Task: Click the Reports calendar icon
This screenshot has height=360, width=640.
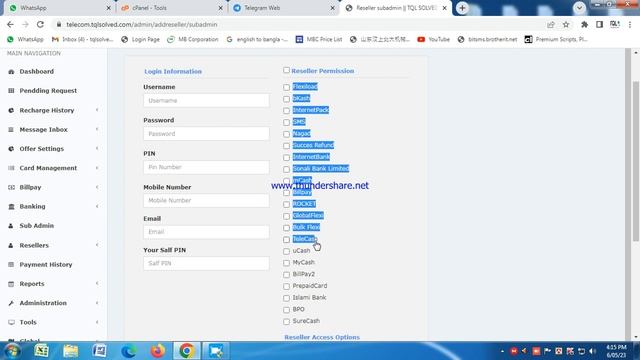Action: (11, 284)
